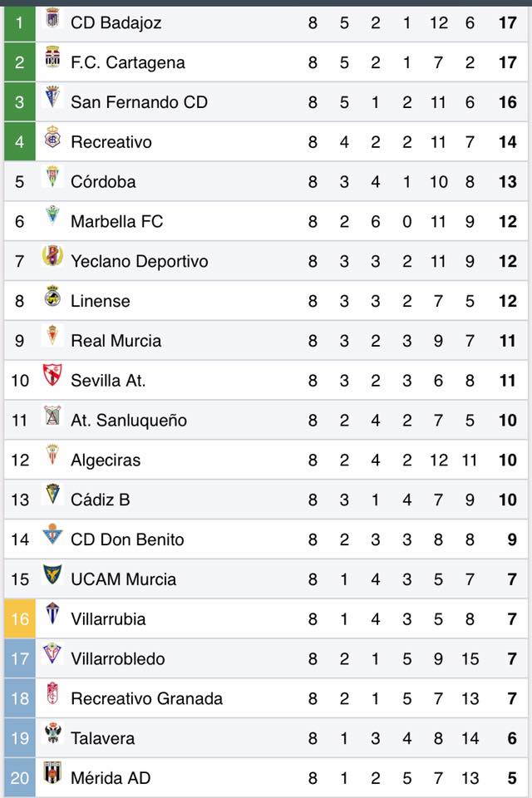532x798 pixels.
Task: Click the Yeclano Deportivo crest icon
Action: [52, 257]
